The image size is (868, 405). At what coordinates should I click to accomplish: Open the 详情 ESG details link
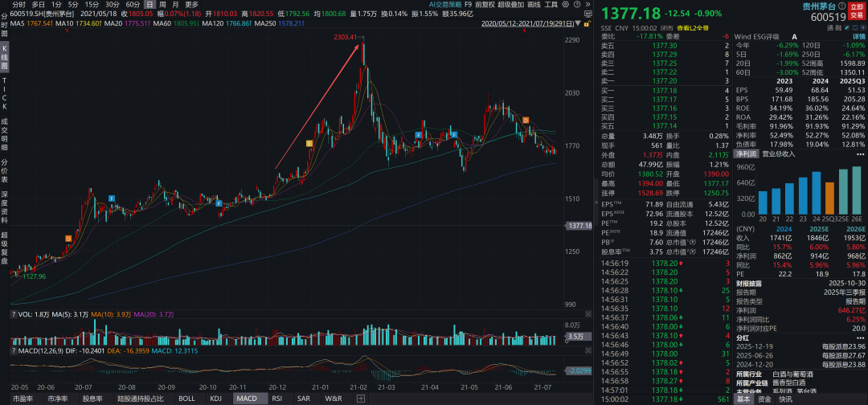click(x=858, y=36)
